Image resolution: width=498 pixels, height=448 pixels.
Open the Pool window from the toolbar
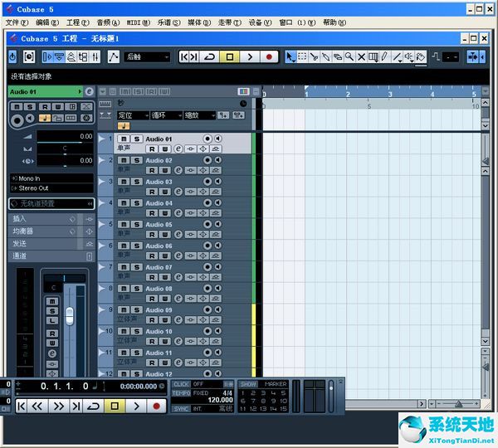tap(83, 57)
